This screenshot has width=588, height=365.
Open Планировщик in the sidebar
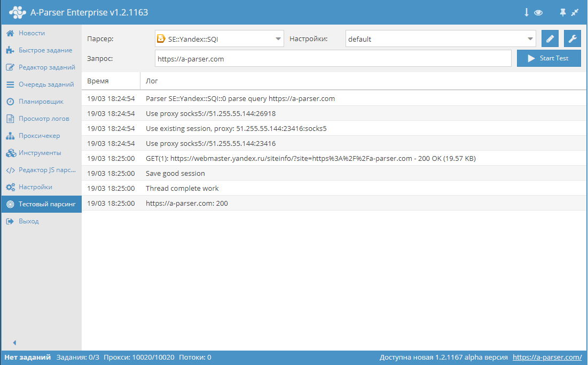[41, 102]
